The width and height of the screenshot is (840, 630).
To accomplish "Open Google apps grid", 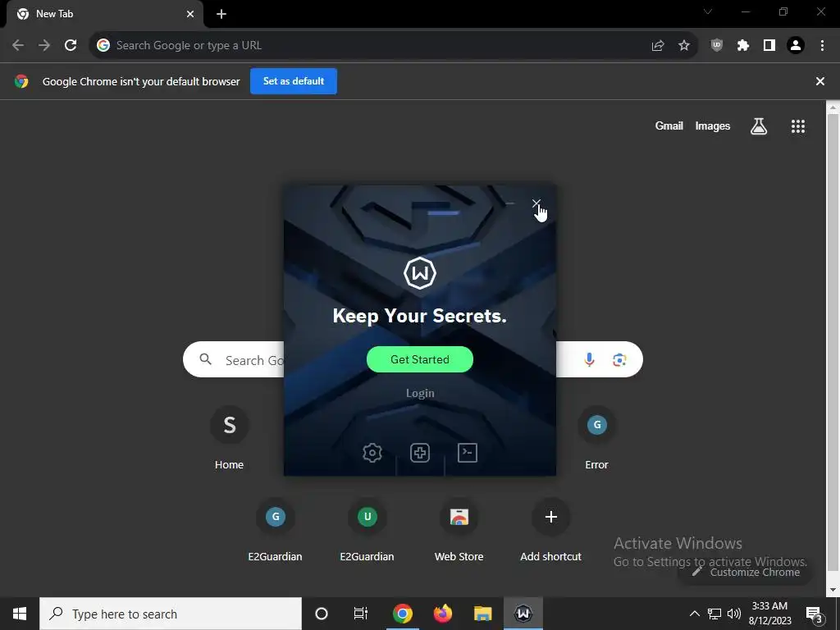I will pyautogui.click(x=798, y=126).
